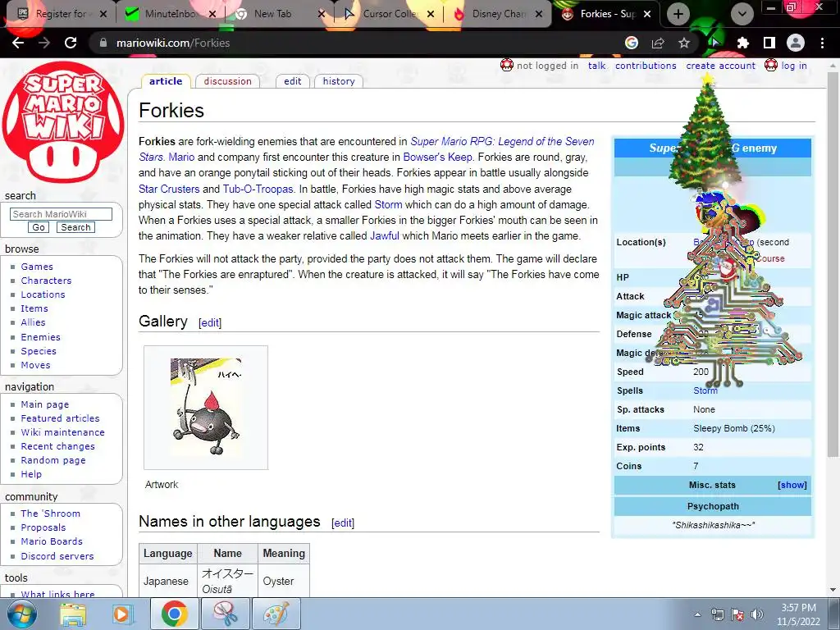Viewport: 840px width, 630px height.
Task: Reload the mariowiki page
Action: click(71, 43)
